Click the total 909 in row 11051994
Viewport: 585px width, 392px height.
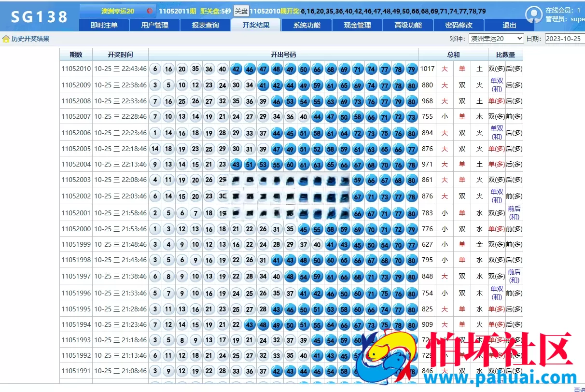[x=427, y=324]
